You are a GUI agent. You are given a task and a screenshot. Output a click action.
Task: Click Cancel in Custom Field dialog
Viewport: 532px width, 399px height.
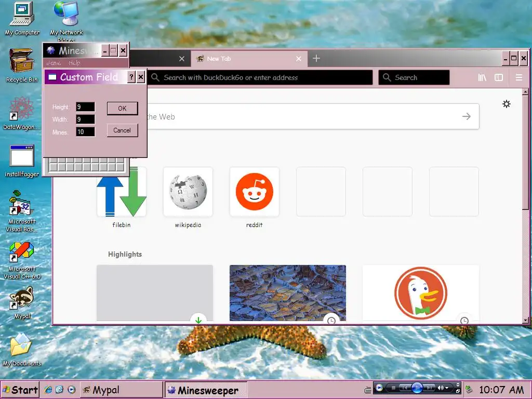coord(123,130)
